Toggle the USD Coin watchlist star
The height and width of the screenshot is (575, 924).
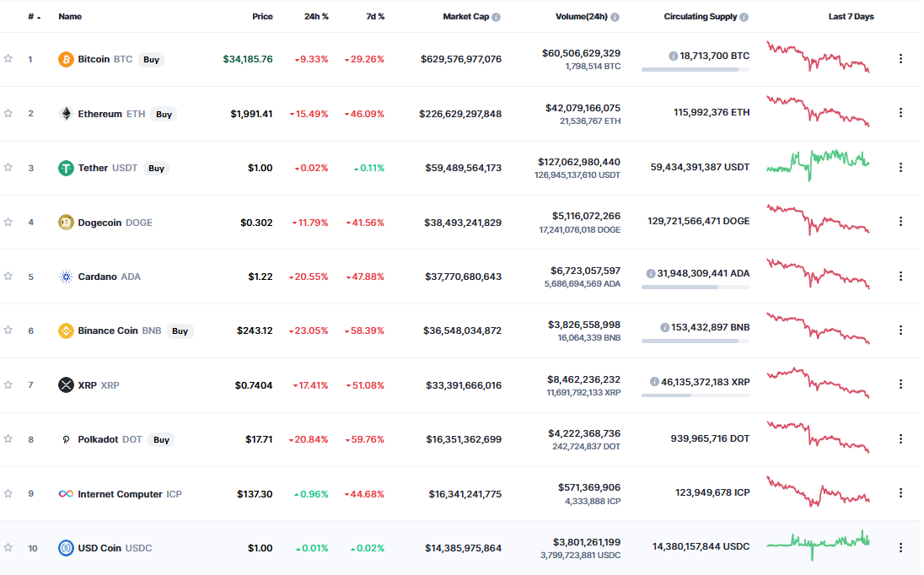[8, 547]
